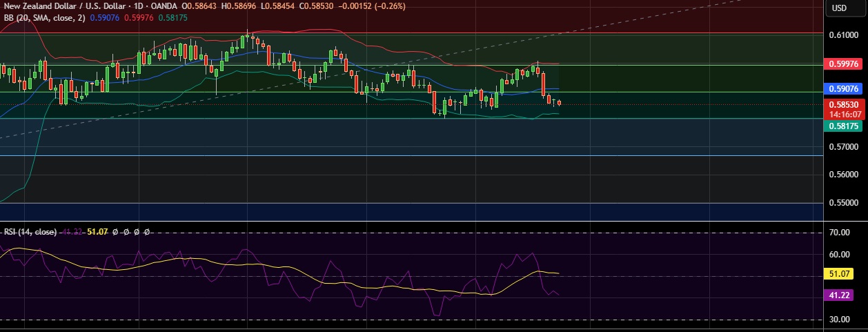Select the purple RSI value 41.22 in legend

[73, 232]
